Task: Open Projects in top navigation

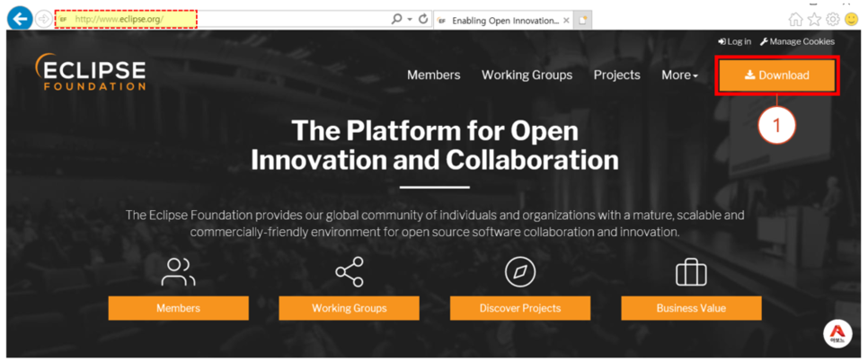Action: 616,75
